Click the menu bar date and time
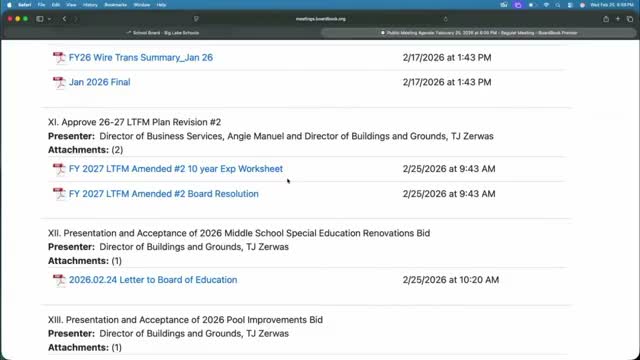The height and width of the screenshot is (360, 640). pyautogui.click(x=612, y=5)
